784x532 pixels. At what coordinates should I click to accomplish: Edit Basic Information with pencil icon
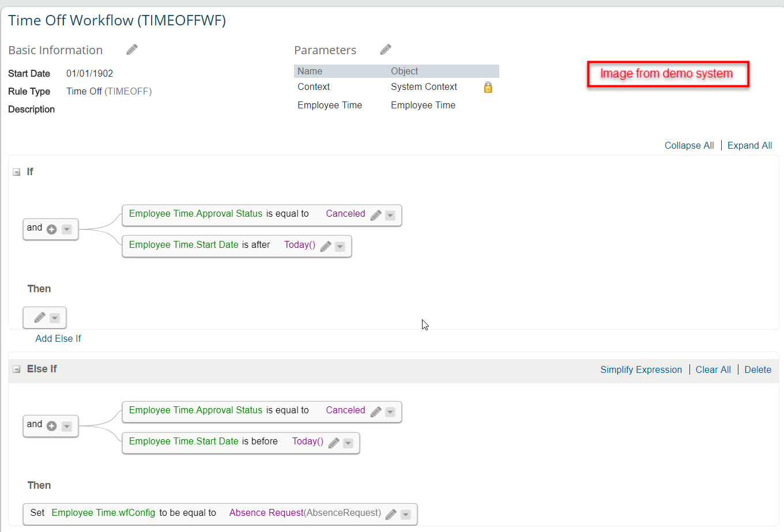(132, 50)
